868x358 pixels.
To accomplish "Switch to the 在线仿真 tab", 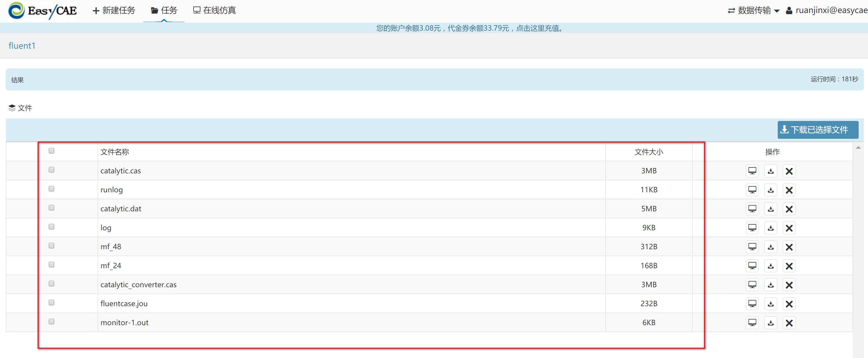I will coord(214,10).
